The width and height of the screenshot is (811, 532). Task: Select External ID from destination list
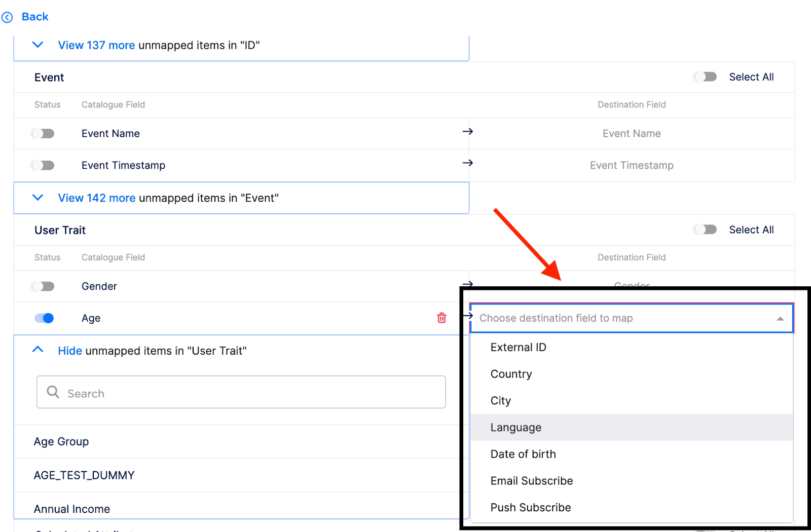pos(518,348)
